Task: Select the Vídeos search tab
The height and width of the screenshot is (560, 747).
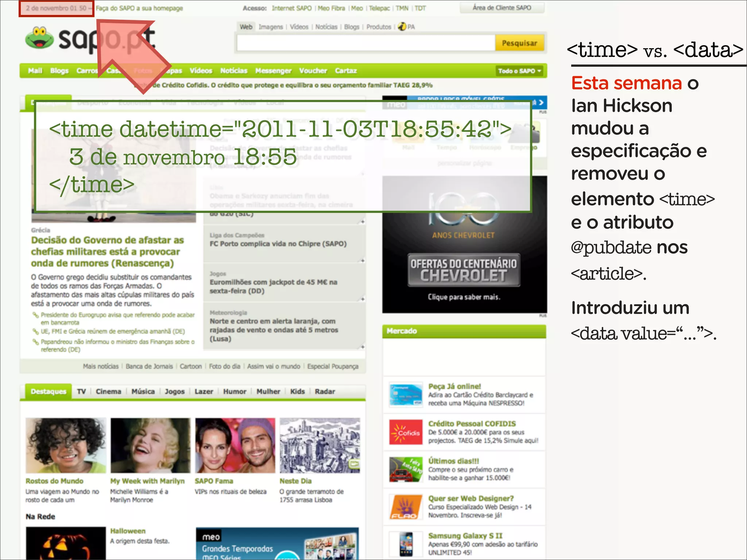Action: [299, 27]
